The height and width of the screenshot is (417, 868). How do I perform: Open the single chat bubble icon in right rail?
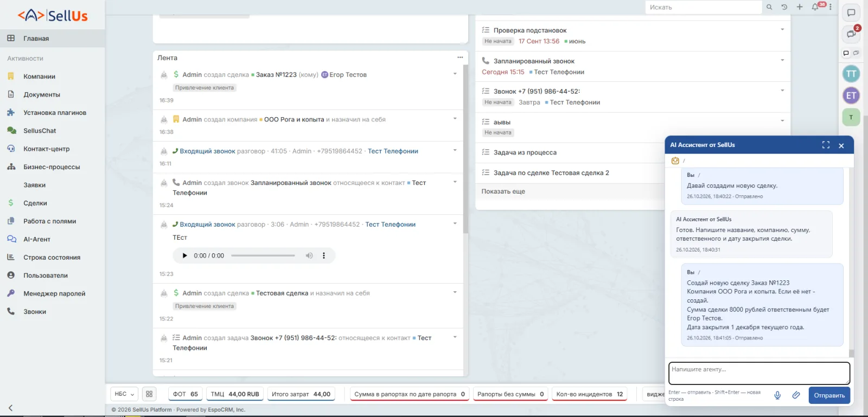tap(851, 13)
